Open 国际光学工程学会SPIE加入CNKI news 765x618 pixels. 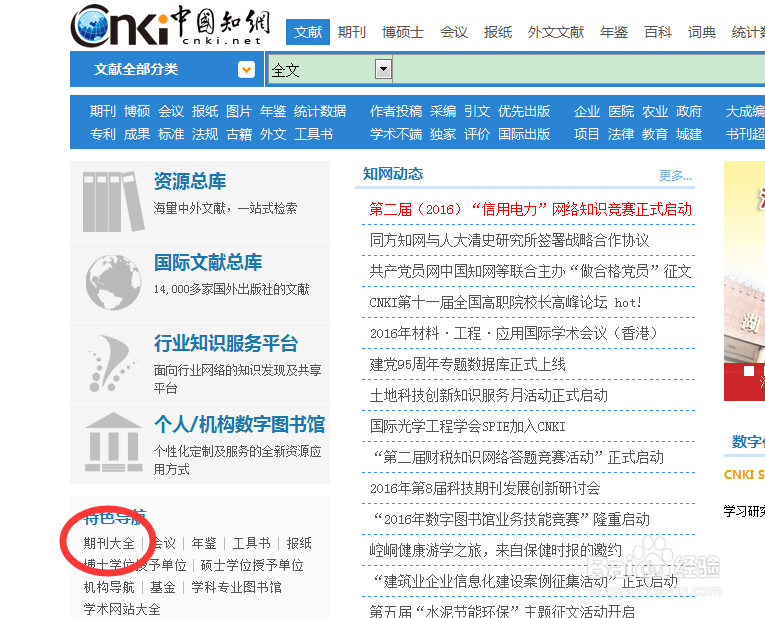(x=467, y=426)
